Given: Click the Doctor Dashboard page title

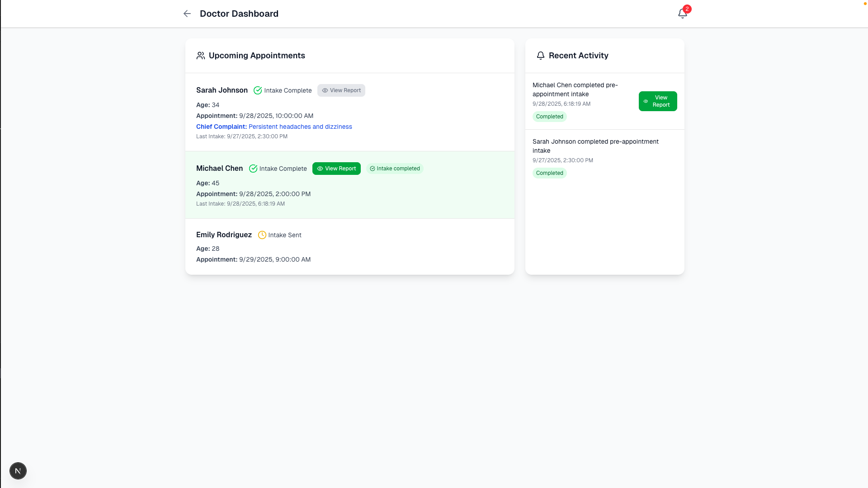Looking at the screenshot, I should tap(239, 14).
